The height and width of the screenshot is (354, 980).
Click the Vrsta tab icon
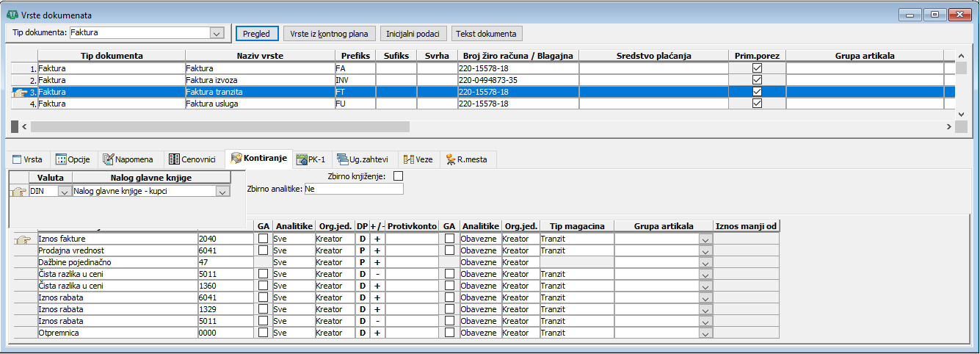17,159
